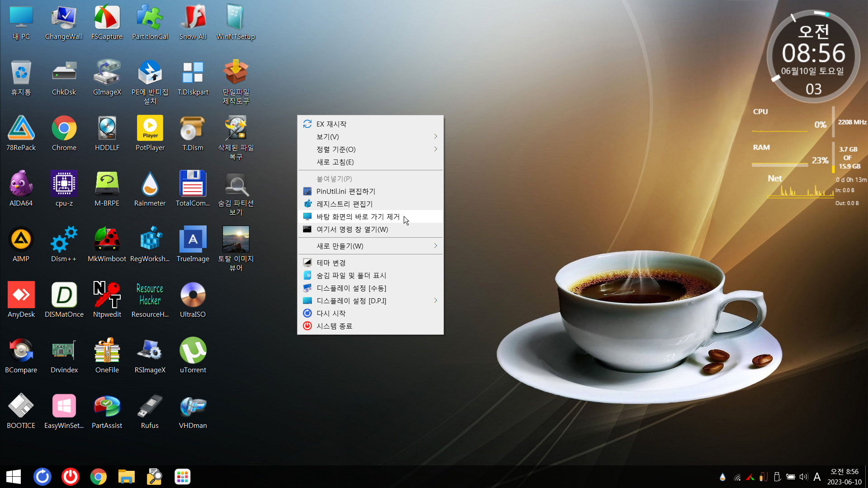Open File Explorer from taskbar
Image resolution: width=868 pixels, height=488 pixels.
[x=127, y=477]
